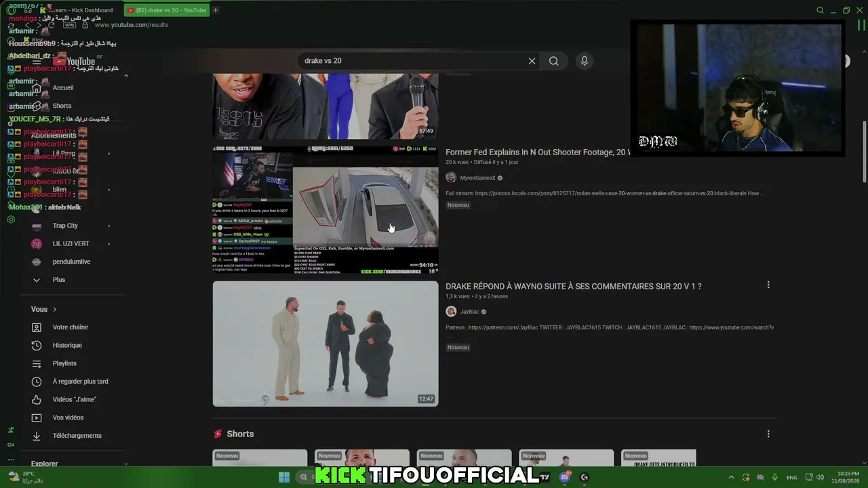The image size is (868, 488).
Task: Open the browser sidebar settings gear icon
Action: pos(11,220)
